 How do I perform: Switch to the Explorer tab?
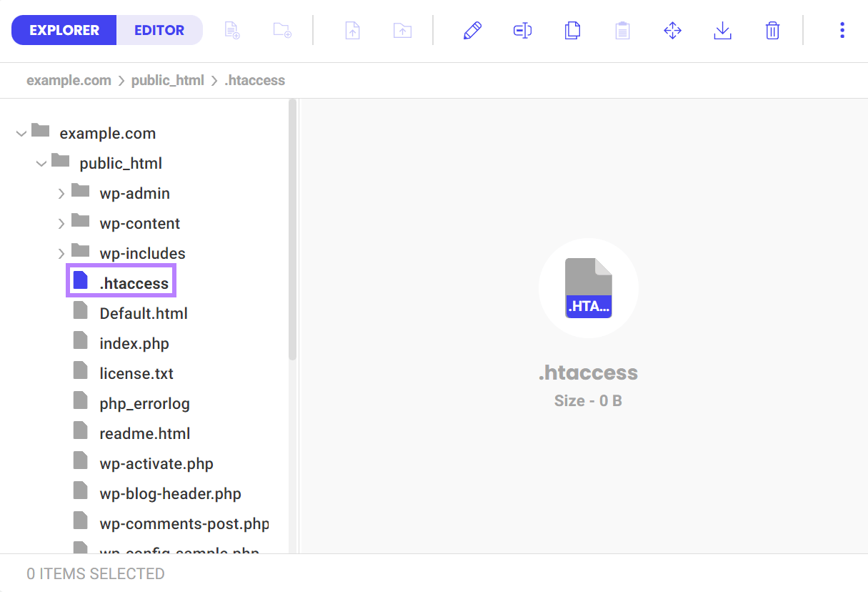point(64,30)
